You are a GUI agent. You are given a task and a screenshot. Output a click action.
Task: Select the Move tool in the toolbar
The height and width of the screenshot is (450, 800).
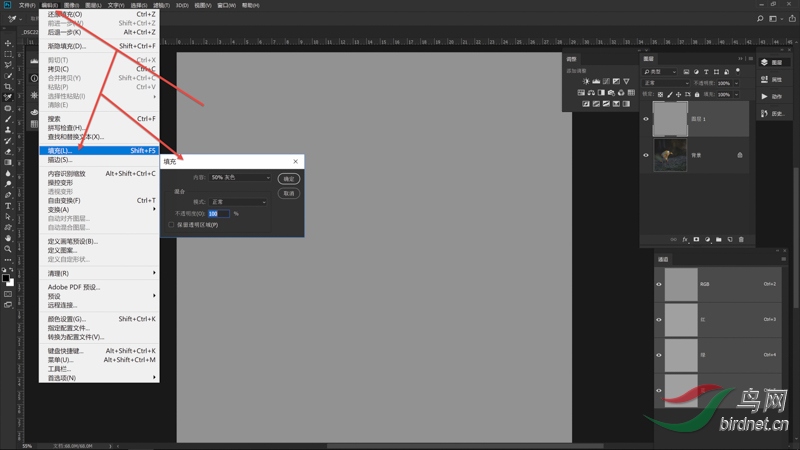[8, 43]
